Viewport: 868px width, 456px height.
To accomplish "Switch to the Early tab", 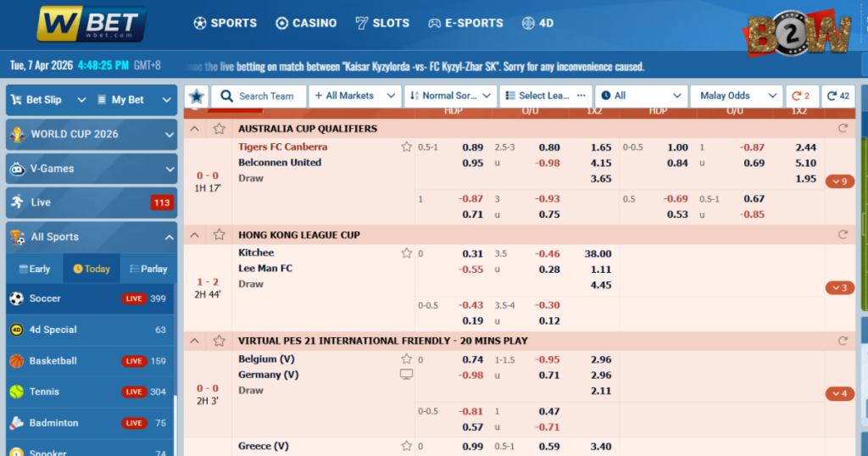I will pos(34,269).
